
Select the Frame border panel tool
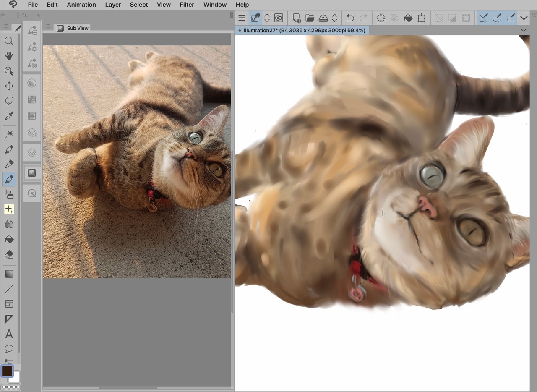click(9, 304)
